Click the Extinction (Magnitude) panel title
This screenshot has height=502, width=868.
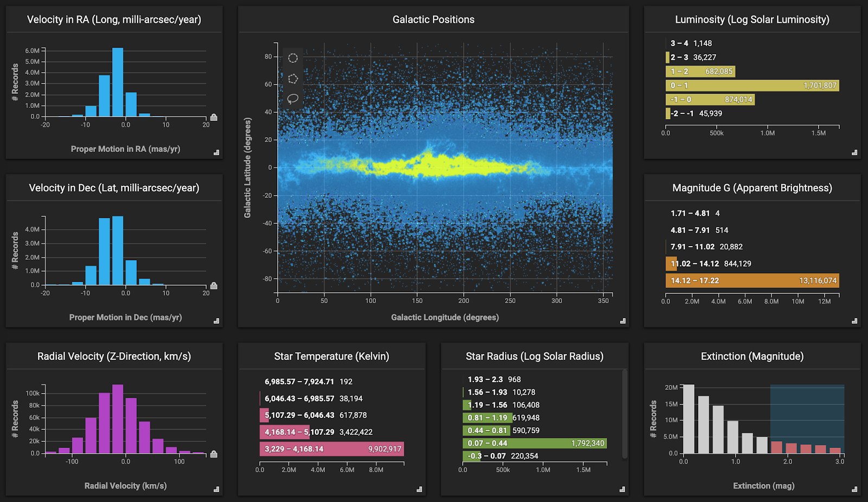coord(752,356)
